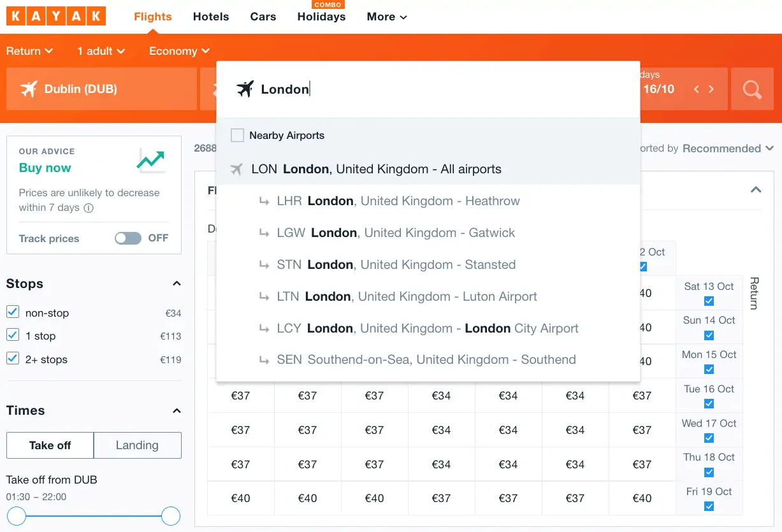Toggle the Track prices switch
782x532 pixels.
(128, 238)
